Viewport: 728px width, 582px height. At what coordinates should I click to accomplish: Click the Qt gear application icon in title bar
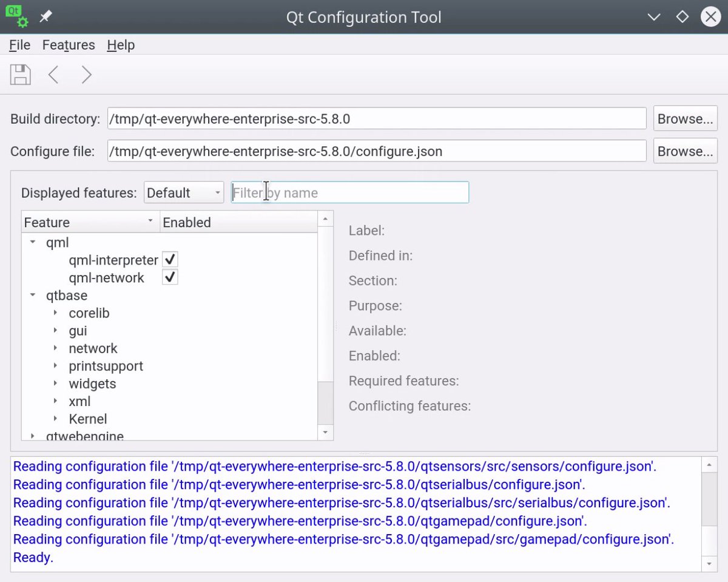pyautogui.click(x=17, y=17)
